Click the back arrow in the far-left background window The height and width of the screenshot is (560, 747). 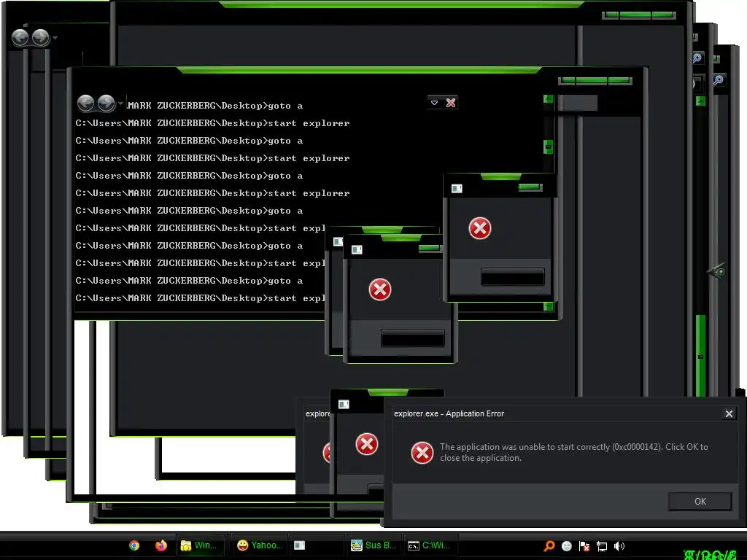(x=20, y=38)
